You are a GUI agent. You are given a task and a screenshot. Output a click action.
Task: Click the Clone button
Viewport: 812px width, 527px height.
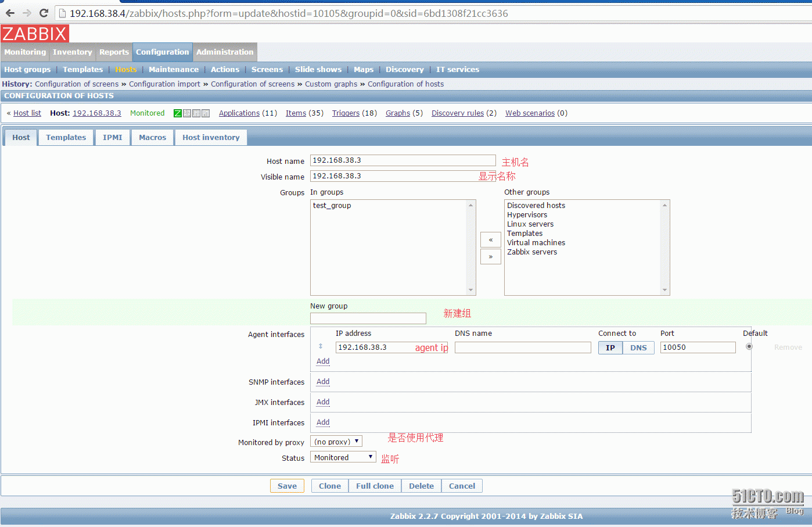pos(330,486)
